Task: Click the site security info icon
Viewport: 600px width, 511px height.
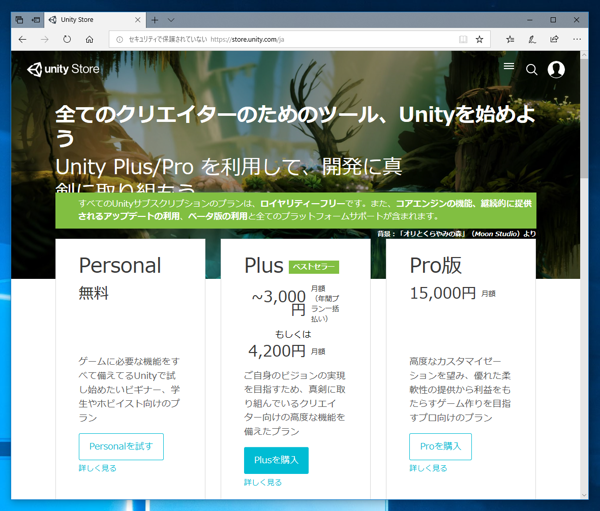Action: point(120,39)
